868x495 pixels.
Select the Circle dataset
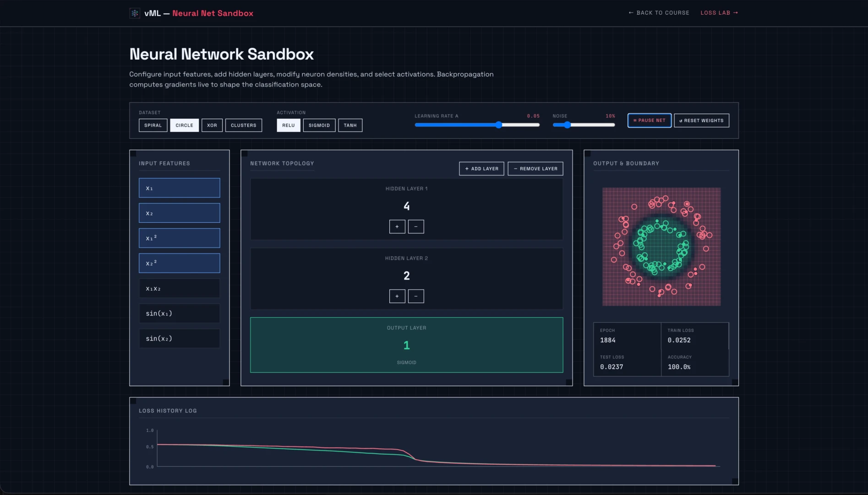pos(184,125)
